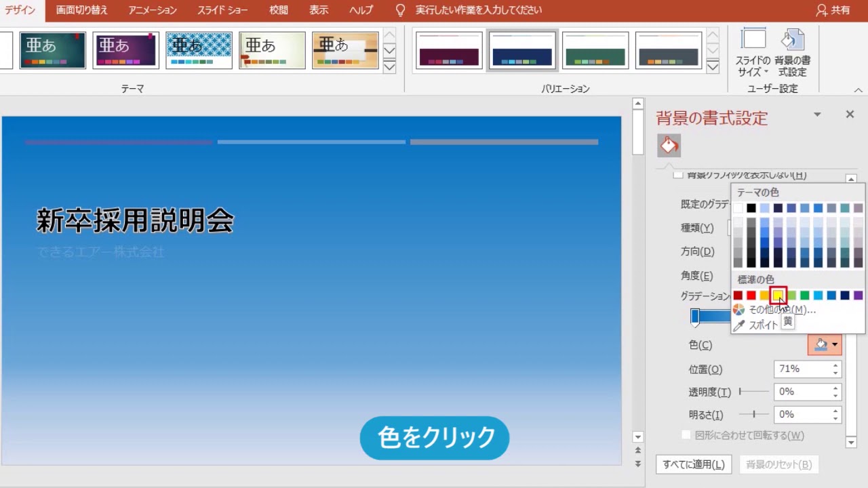Screen dimensions: 868x488
Task: Select light green standard color swatch
Action: tap(791, 295)
